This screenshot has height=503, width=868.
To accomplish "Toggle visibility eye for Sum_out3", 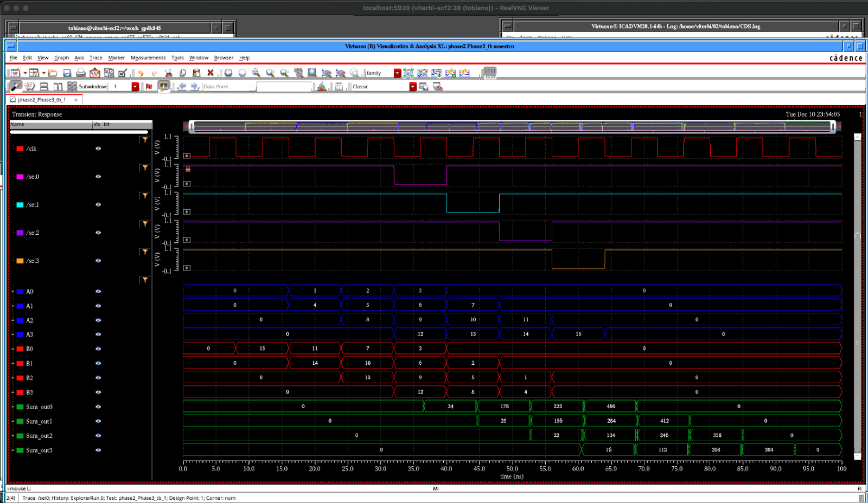I will pos(98,450).
